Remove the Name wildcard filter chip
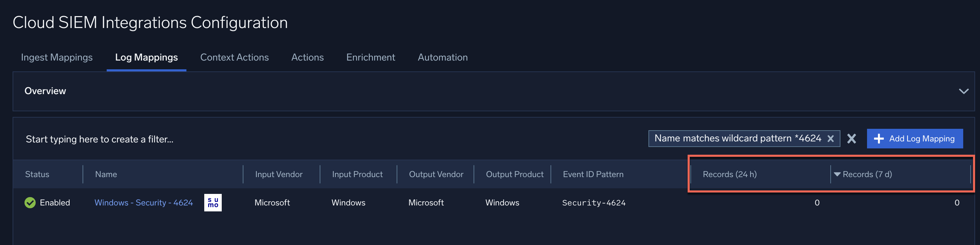980x245 pixels. (831, 139)
